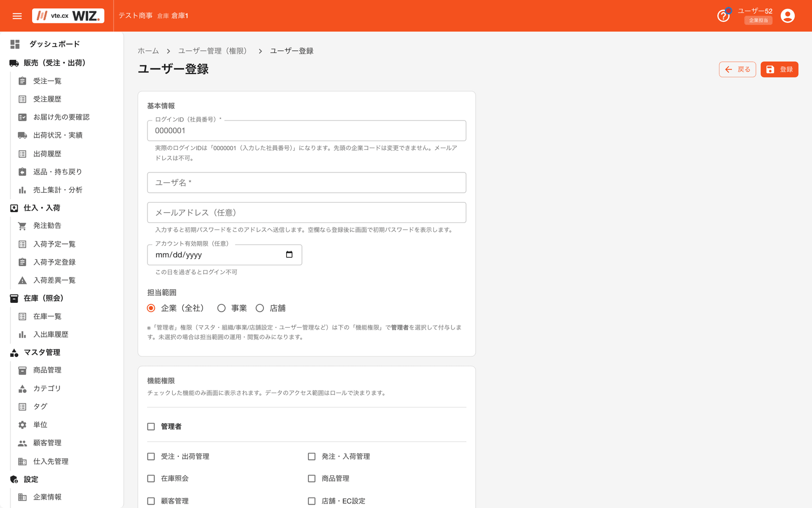Open the user account avatar icon
Image resolution: width=812 pixels, height=508 pixels.
[787, 16]
